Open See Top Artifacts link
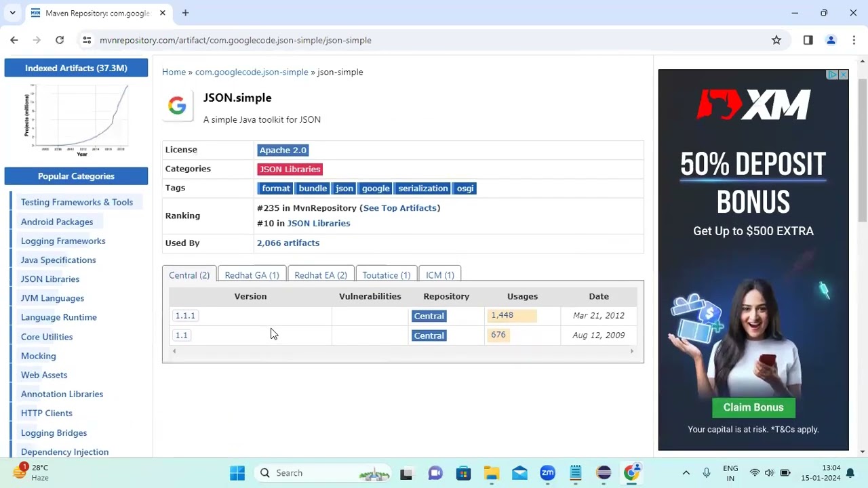 400,208
